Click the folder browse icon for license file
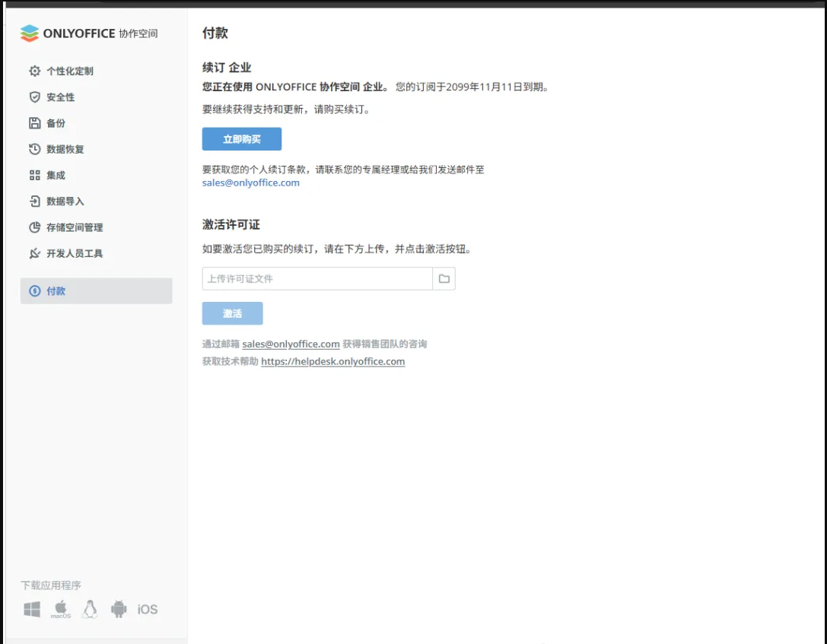 (444, 279)
